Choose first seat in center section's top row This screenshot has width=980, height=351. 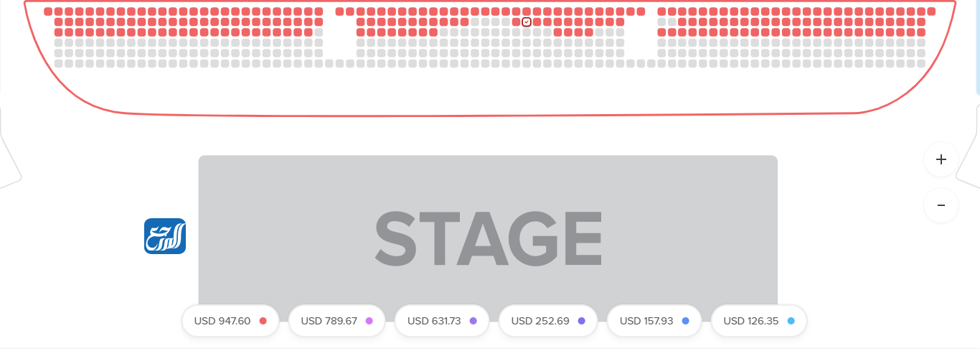[x=340, y=11]
